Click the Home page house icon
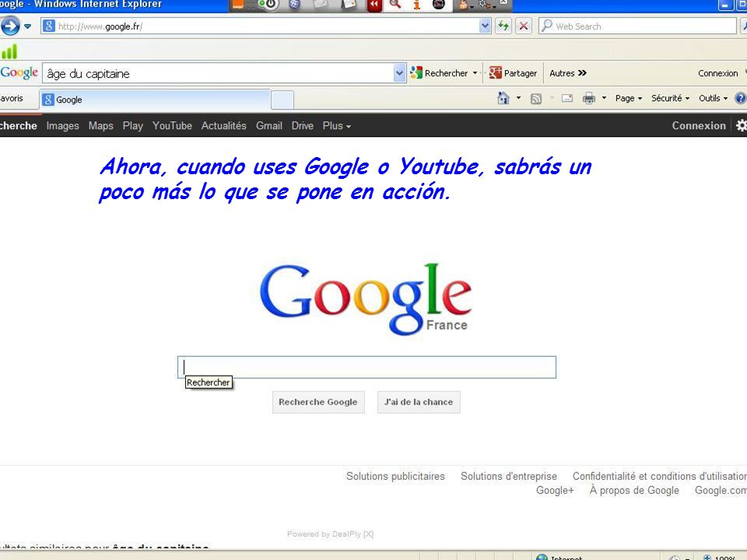 click(x=503, y=98)
